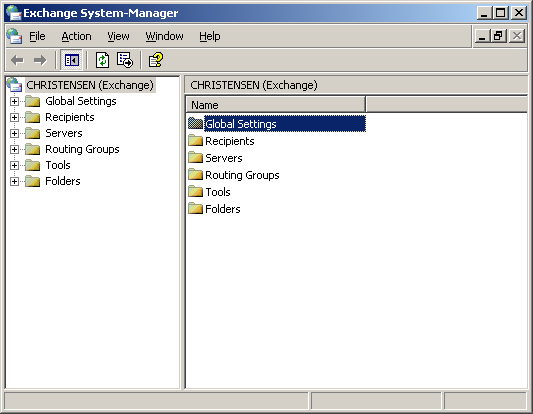Image resolution: width=533 pixels, height=414 pixels.
Task: Close the Exchange System-Manager window
Action: pyautogui.click(x=519, y=13)
